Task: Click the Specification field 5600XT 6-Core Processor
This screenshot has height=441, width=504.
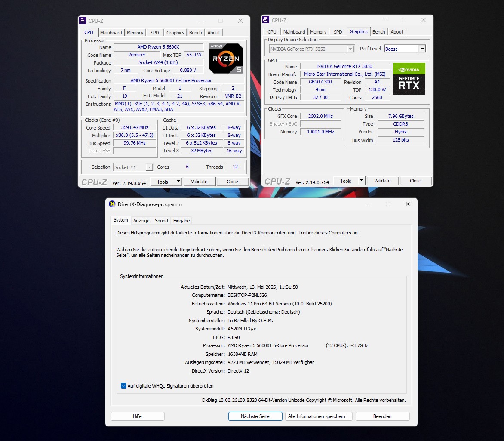Action: (x=179, y=80)
